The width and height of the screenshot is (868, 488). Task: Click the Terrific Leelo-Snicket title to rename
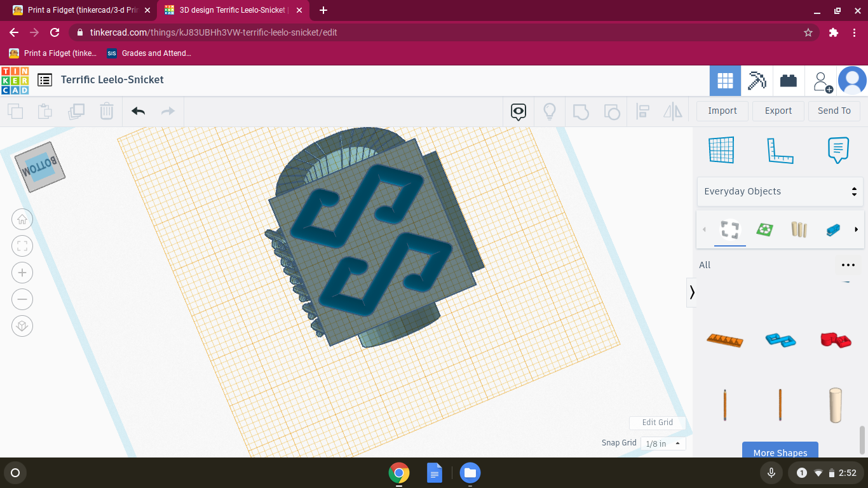112,79
